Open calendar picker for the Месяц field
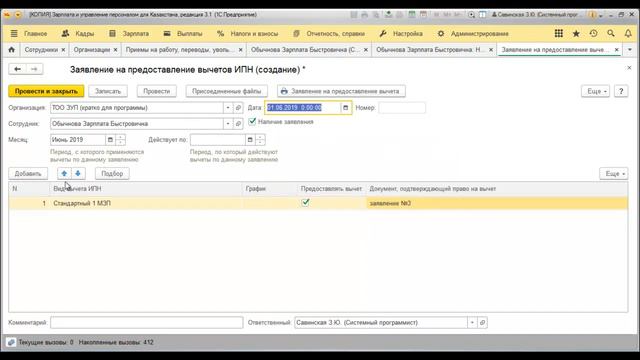The height and width of the screenshot is (360, 640). click(x=110, y=140)
